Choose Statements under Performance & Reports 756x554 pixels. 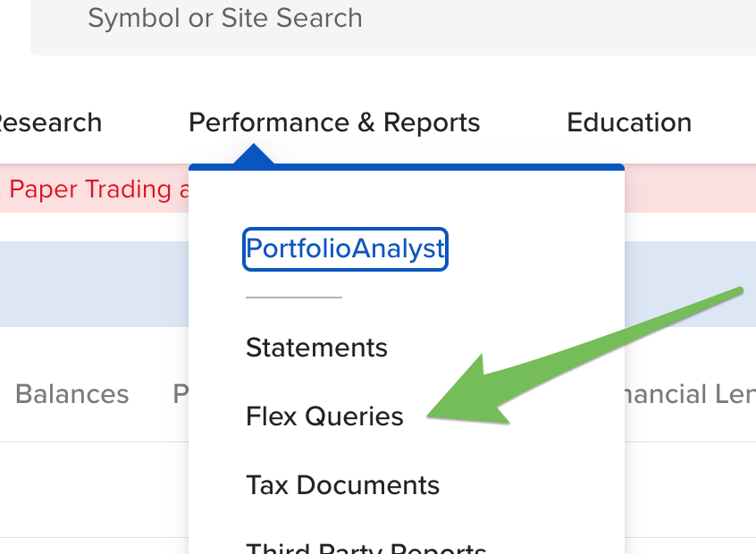[x=316, y=348]
